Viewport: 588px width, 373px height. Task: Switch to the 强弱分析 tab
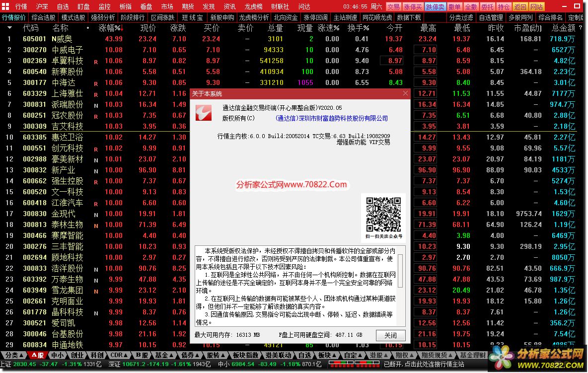103,17
